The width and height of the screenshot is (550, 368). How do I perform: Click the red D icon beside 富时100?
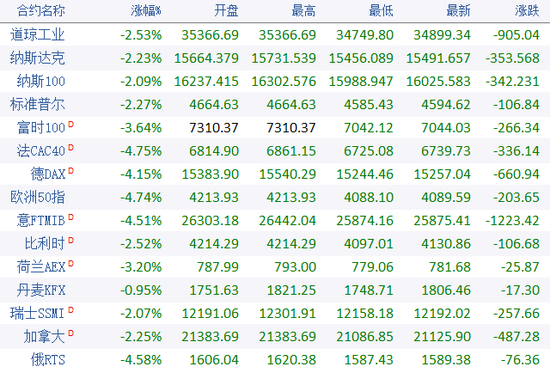71,124
